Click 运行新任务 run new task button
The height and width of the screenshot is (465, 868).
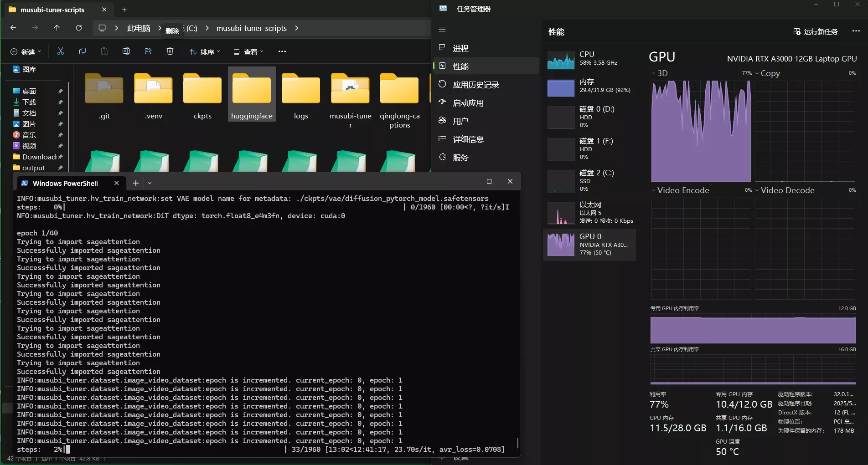tap(816, 31)
